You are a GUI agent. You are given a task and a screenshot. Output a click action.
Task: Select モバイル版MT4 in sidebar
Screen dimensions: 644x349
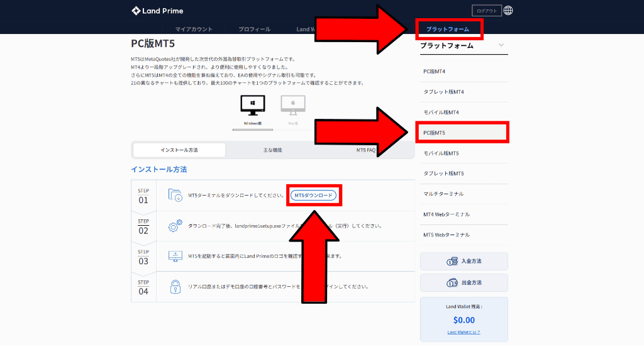464,112
